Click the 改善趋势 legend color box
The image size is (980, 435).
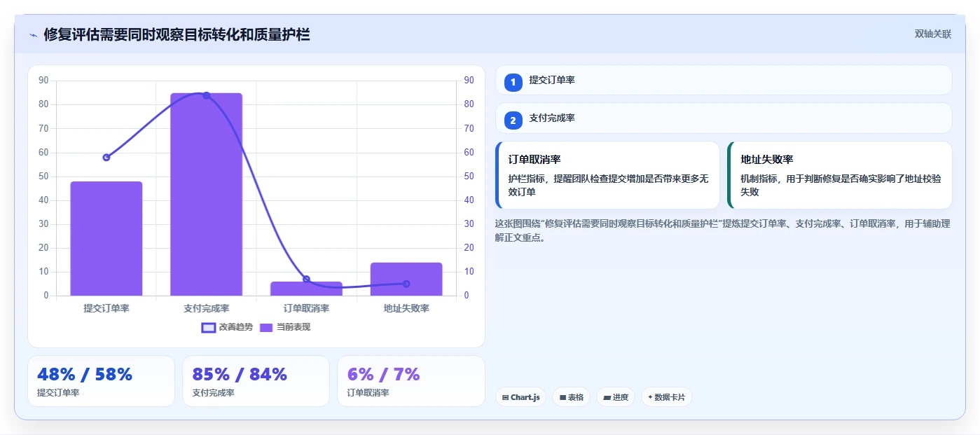click(x=208, y=327)
